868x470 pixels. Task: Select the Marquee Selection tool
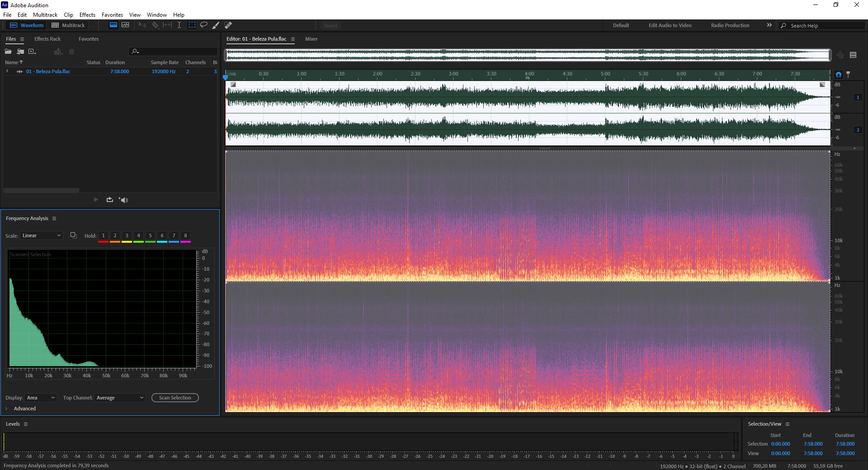[x=192, y=25]
